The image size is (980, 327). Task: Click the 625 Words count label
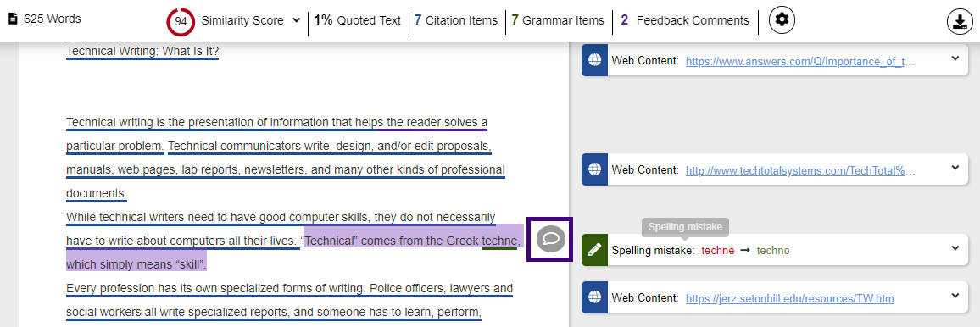pyautogui.click(x=53, y=19)
